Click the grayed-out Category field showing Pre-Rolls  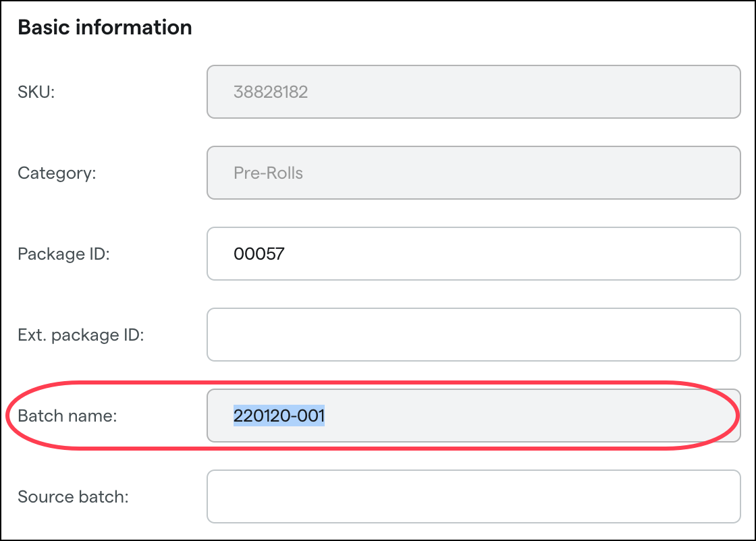[473, 173]
